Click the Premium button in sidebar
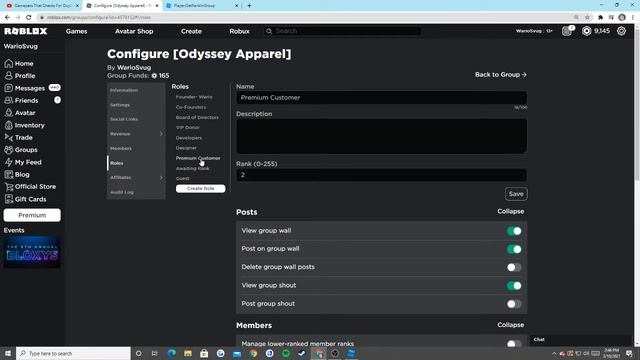The image size is (640, 360). [32, 215]
